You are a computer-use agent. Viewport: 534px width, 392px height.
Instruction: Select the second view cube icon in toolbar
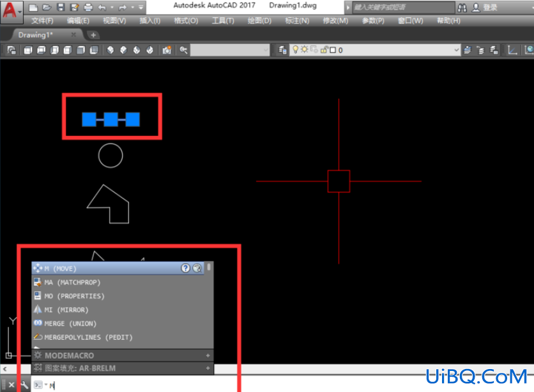[x=42, y=50]
